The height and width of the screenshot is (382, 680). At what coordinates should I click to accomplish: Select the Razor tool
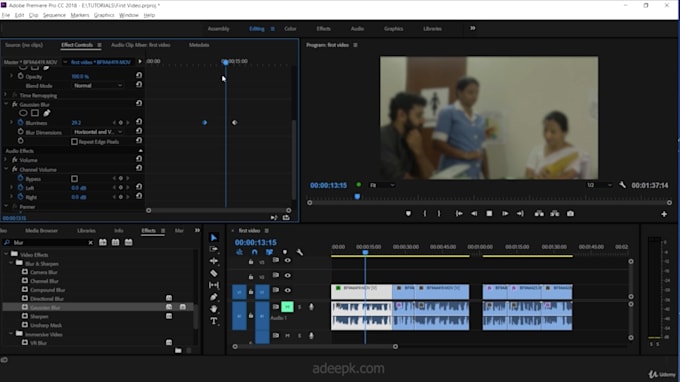click(x=214, y=273)
